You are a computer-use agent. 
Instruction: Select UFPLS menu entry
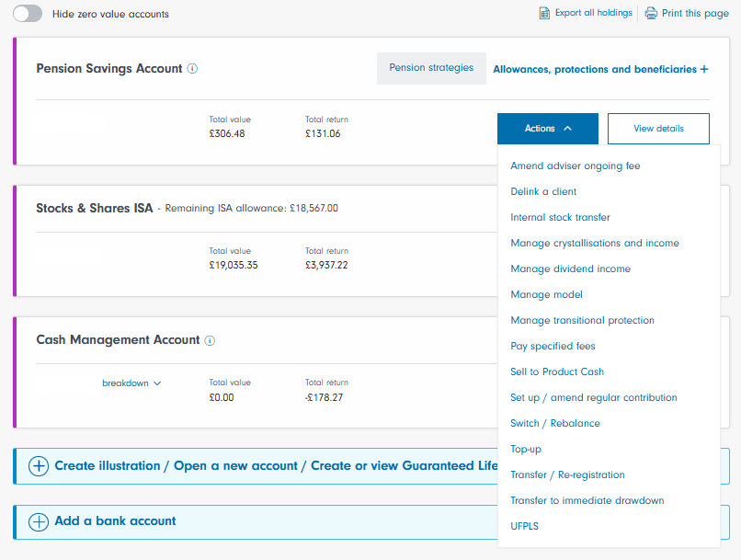click(525, 527)
